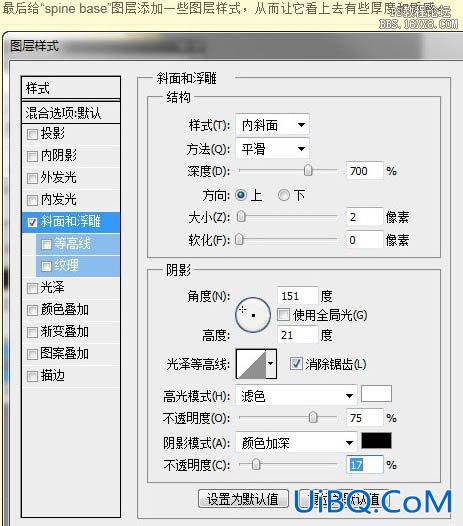Click the shadow 不透明度(C) slider handle
Screen dimensions: 463x526
(x=256, y=465)
